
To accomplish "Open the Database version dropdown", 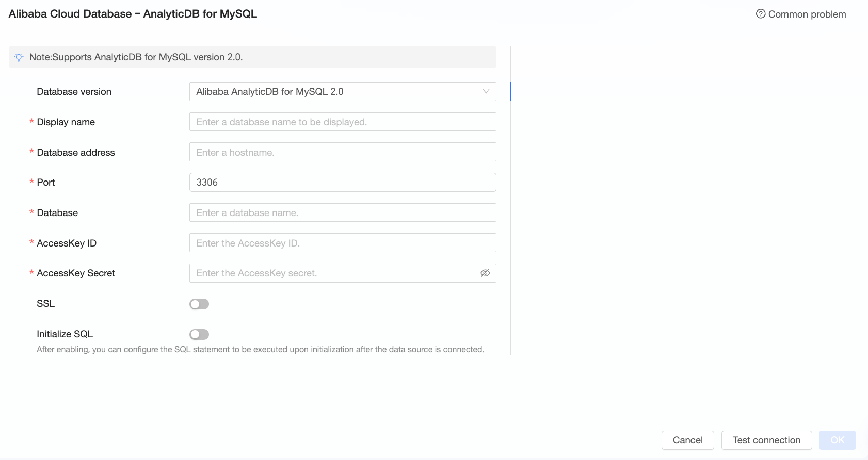I will tap(343, 92).
